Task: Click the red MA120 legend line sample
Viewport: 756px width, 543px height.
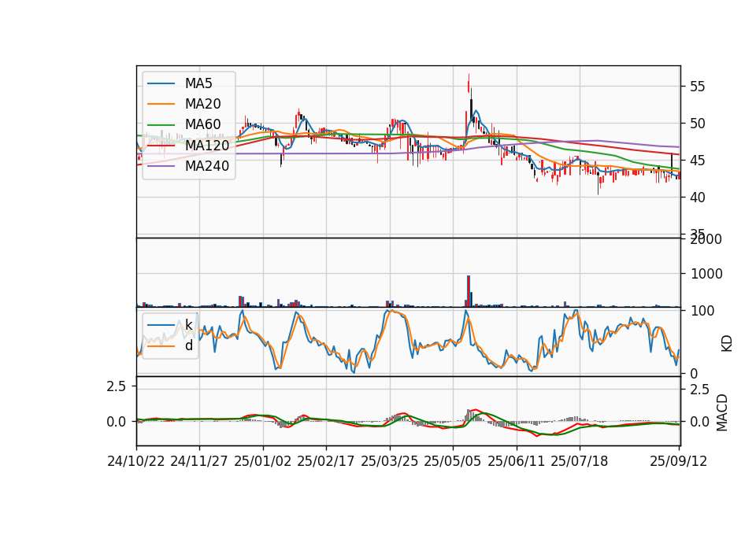Action: click(161, 146)
